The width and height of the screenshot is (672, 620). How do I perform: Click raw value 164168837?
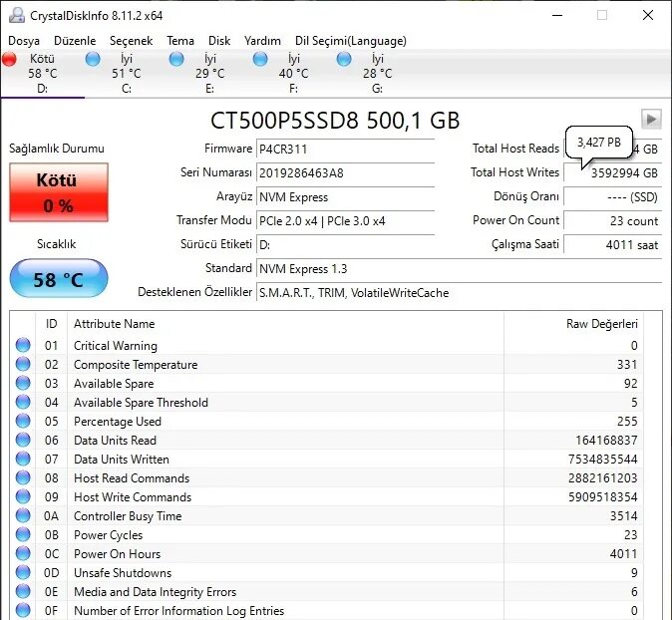point(606,441)
